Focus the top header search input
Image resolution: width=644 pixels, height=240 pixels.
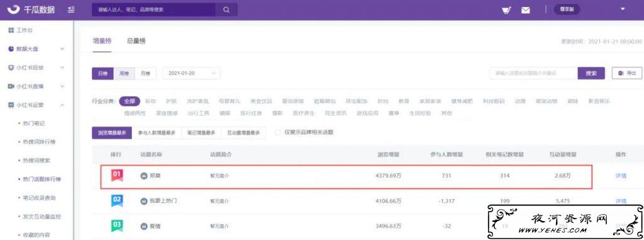click(x=153, y=10)
